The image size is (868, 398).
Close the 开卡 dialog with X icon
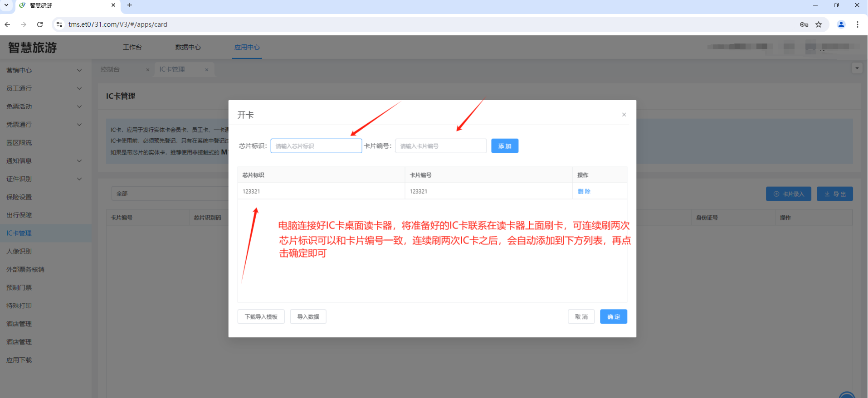[624, 115]
